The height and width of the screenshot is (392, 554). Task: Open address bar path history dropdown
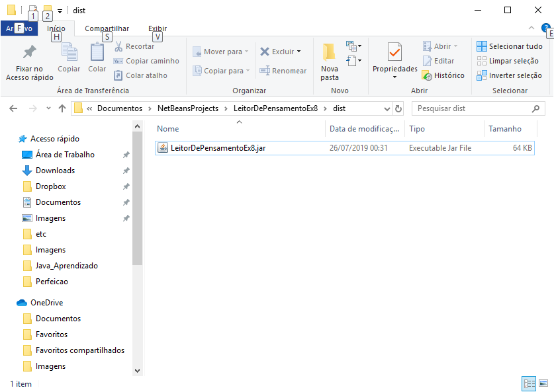[x=387, y=108]
